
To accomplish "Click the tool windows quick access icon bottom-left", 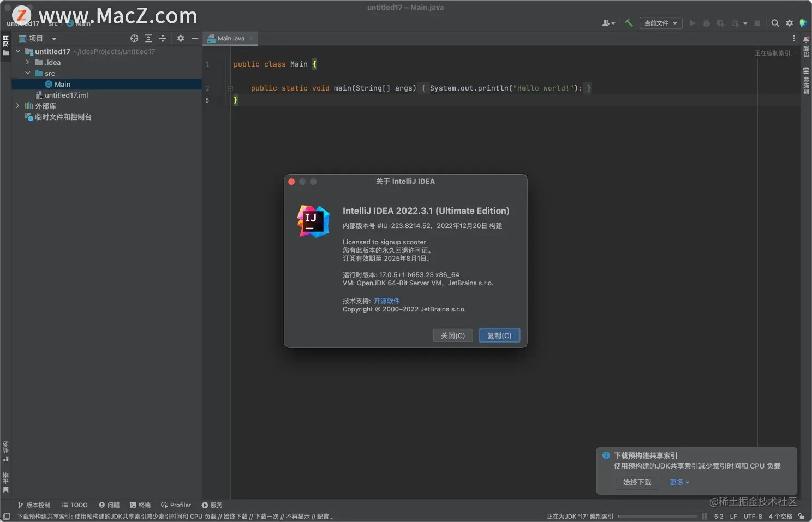I will click(x=7, y=516).
